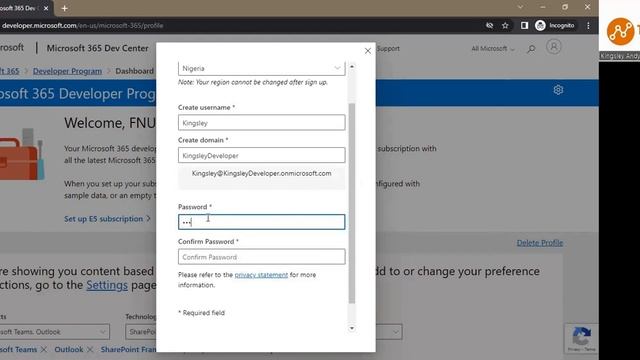
Task: Click Microsoft 365 Dev Center title
Action: click(98, 48)
